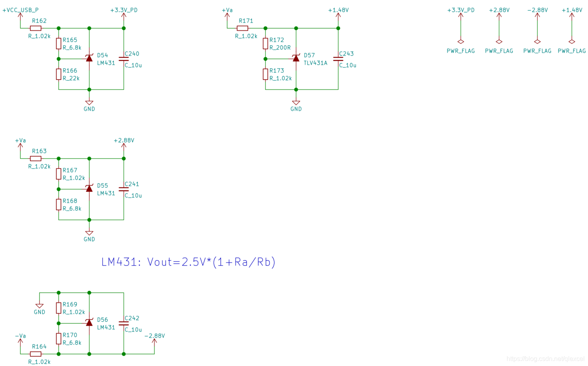Click the D56 LM431 regulator symbol
This screenshot has height=366, width=588.
tap(89, 323)
